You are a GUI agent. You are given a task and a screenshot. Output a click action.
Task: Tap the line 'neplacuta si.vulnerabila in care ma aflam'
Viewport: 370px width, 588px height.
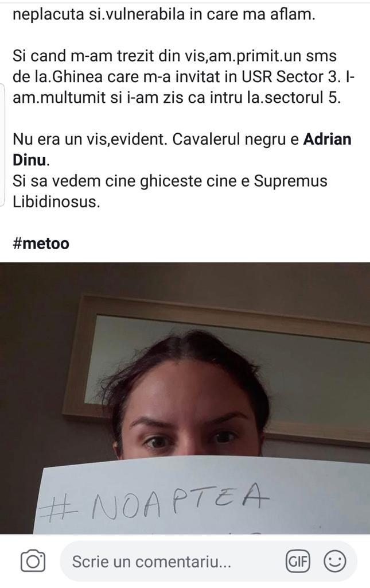pos(164,14)
